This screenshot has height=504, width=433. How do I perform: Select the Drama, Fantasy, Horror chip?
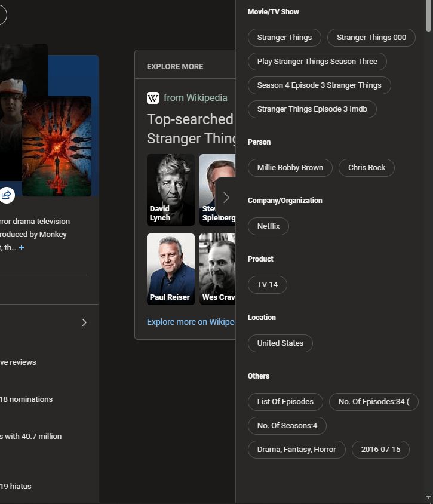tap(296, 450)
